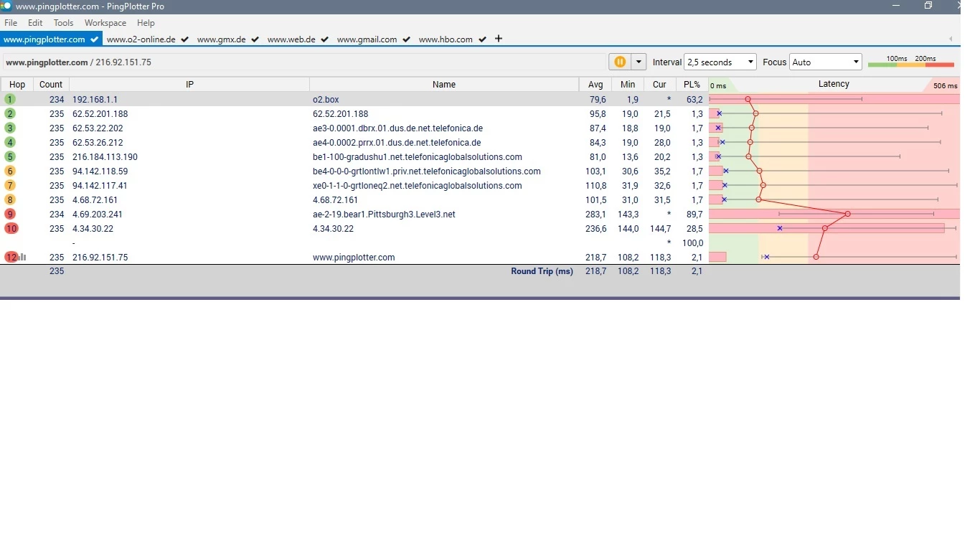Viewport: 980px width, 551px height.
Task: Click hop 6 number badge
Action: pos(10,171)
